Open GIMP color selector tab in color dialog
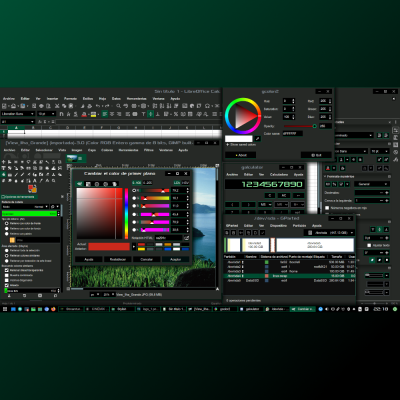 point(79,184)
